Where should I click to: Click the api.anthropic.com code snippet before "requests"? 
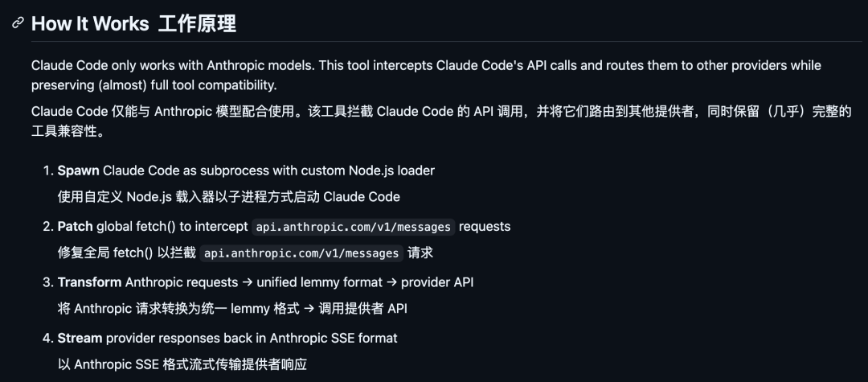pos(354,227)
